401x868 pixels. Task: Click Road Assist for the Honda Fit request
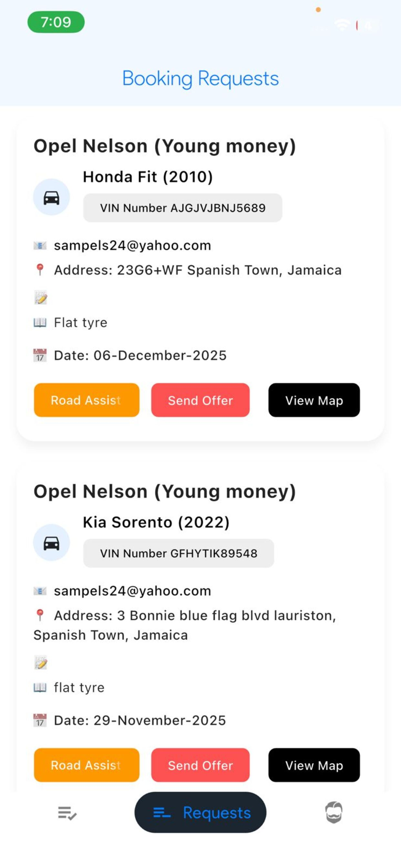87,400
